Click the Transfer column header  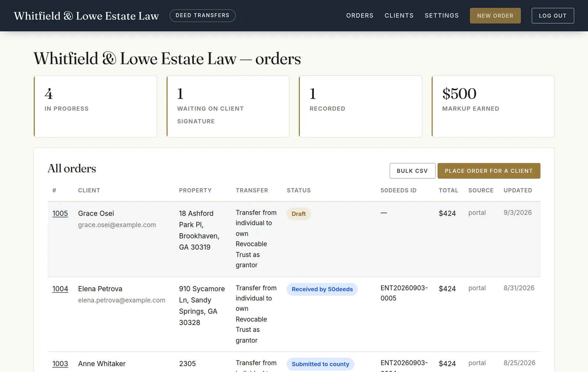(252, 190)
